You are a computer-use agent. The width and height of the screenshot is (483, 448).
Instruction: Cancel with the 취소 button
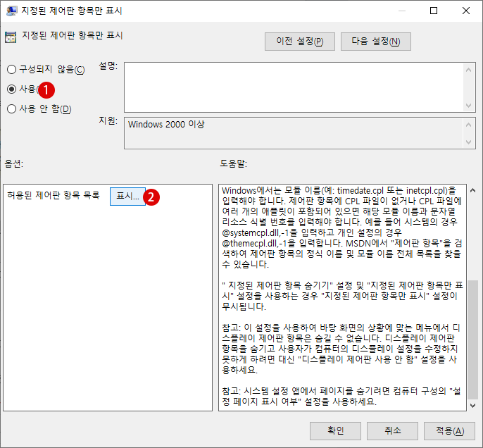tap(392, 430)
